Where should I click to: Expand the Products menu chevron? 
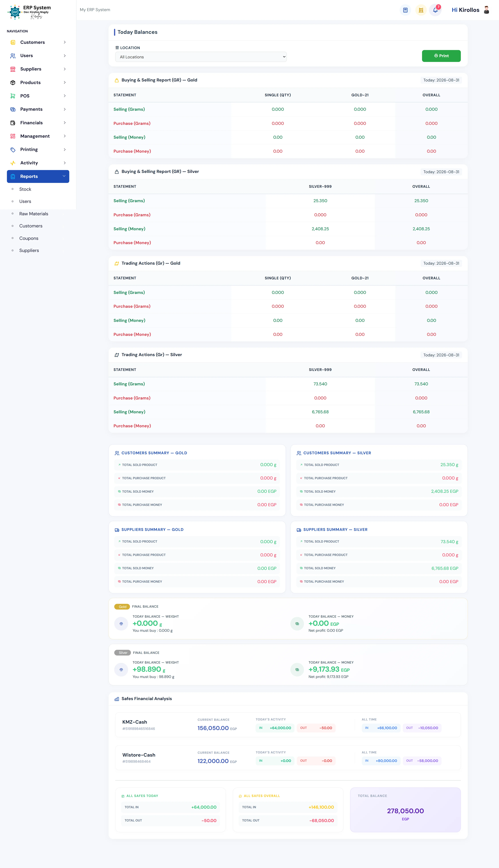tap(64, 83)
